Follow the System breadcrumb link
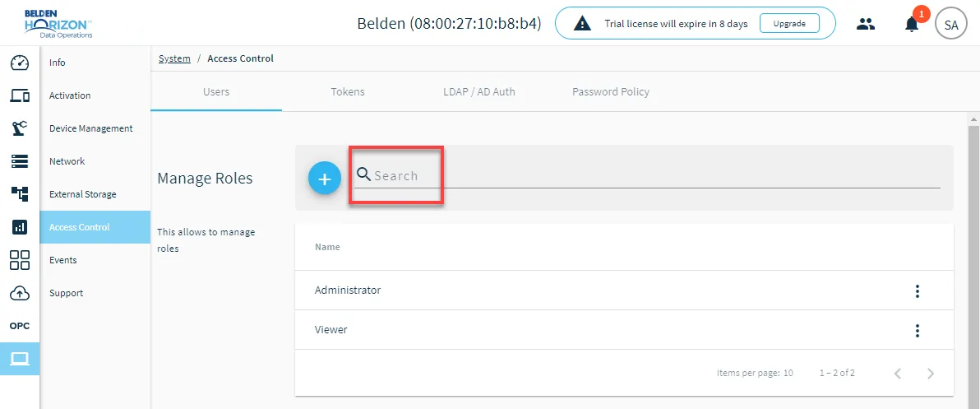 [x=174, y=58]
